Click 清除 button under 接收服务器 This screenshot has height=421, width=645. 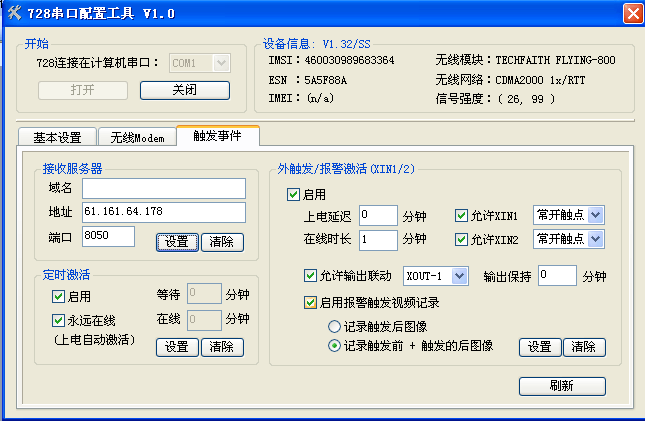[x=222, y=241]
